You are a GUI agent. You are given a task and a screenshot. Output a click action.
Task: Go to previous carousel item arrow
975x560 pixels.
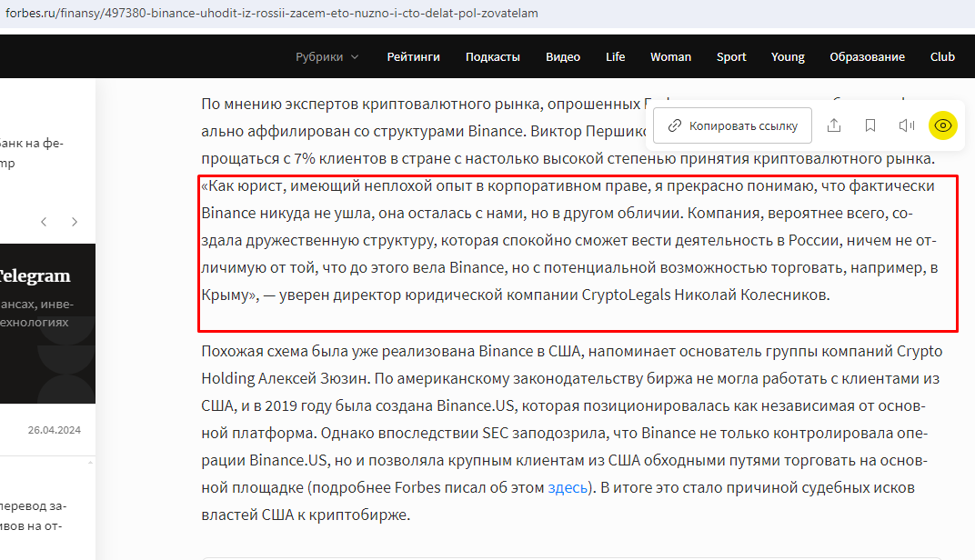(44, 222)
